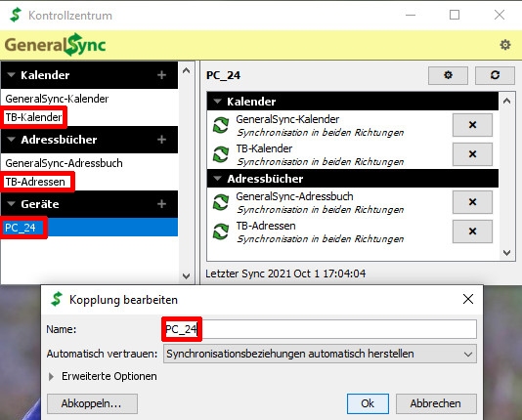Click the 'Letzter Sync 2021 Oct 1 17:04:04' text
This screenshot has height=420, width=522.
(285, 273)
